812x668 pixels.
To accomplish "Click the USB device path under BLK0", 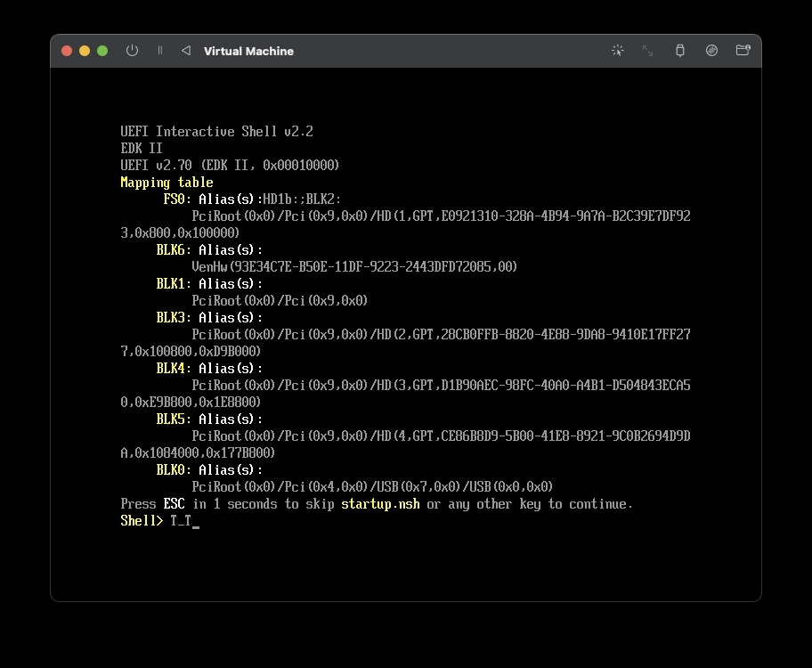I will [372, 487].
